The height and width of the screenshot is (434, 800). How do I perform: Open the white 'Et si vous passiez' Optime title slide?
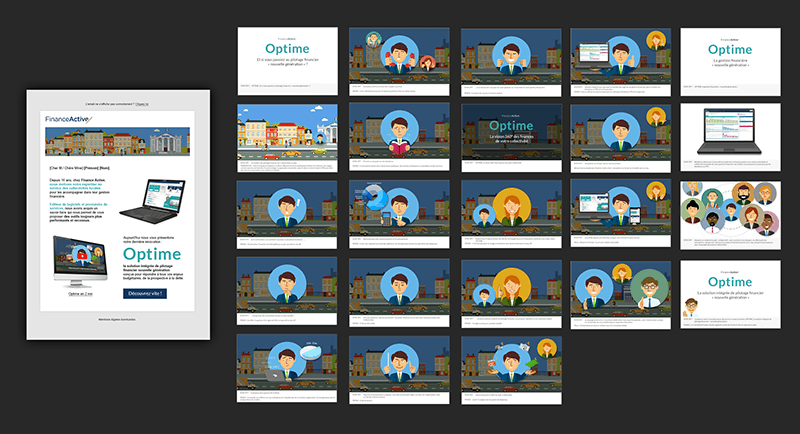pos(288,61)
